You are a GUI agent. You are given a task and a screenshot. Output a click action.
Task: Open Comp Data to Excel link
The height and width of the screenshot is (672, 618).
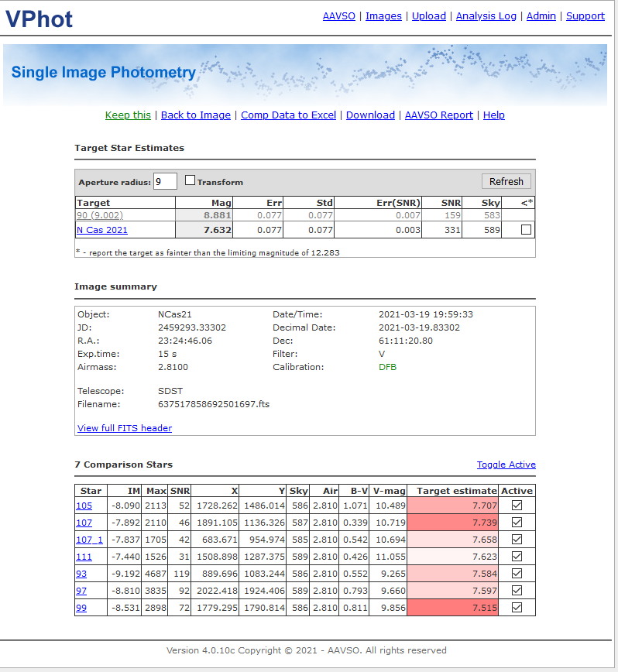pos(288,115)
